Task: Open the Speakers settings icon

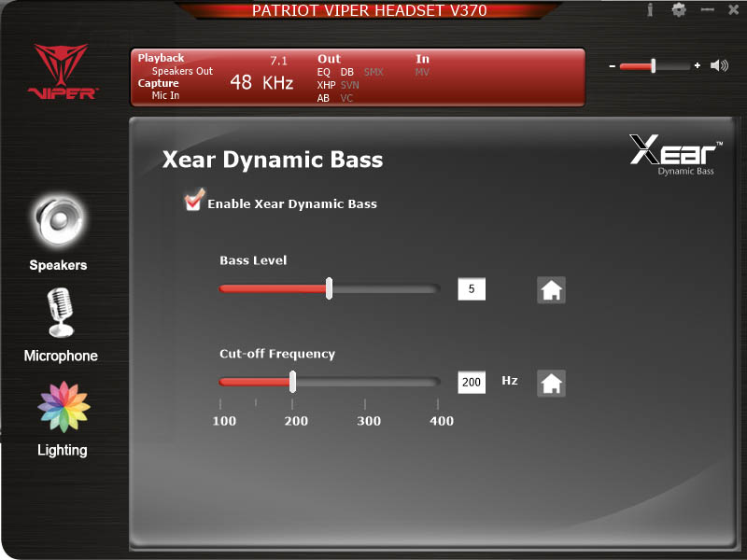Action: pos(59,221)
